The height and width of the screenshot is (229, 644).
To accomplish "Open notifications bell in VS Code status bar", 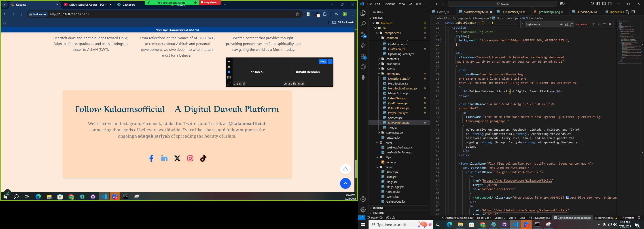I will point(639,218).
